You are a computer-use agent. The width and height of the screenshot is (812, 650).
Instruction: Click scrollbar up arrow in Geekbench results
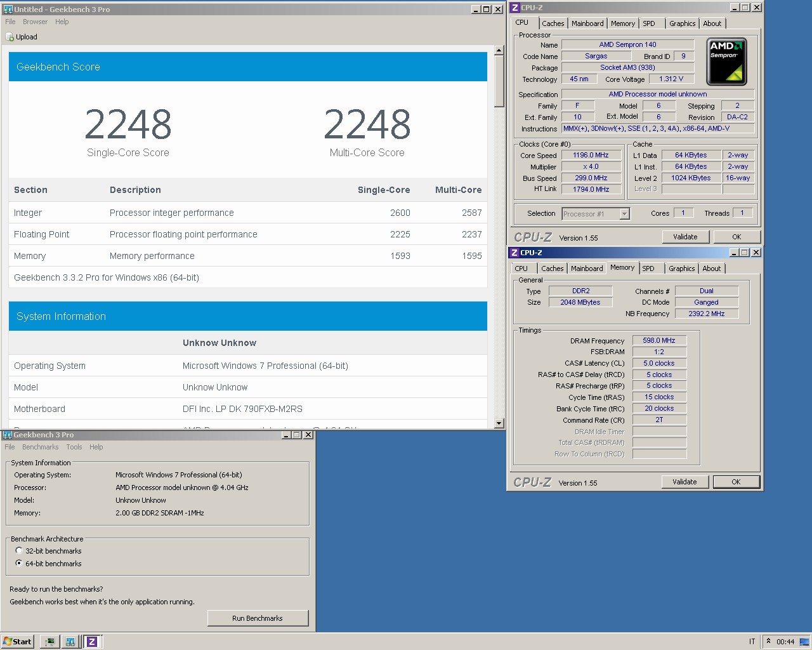pyautogui.click(x=499, y=50)
